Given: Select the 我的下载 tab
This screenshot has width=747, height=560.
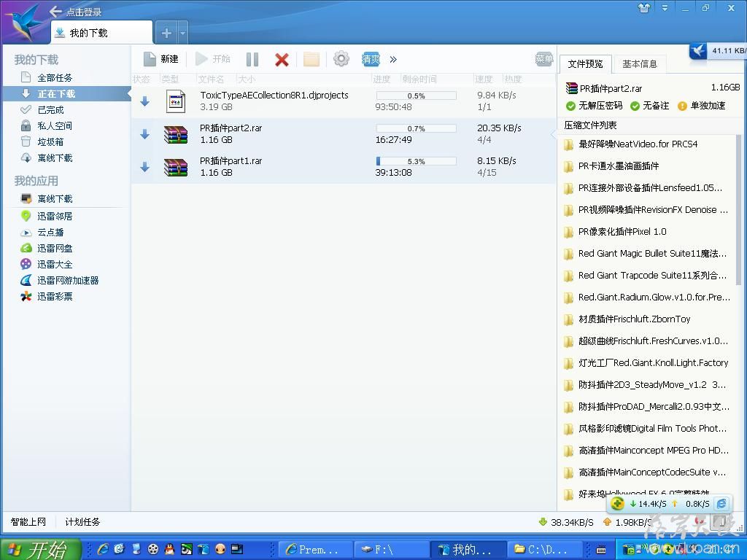Looking at the screenshot, I should tap(101, 33).
